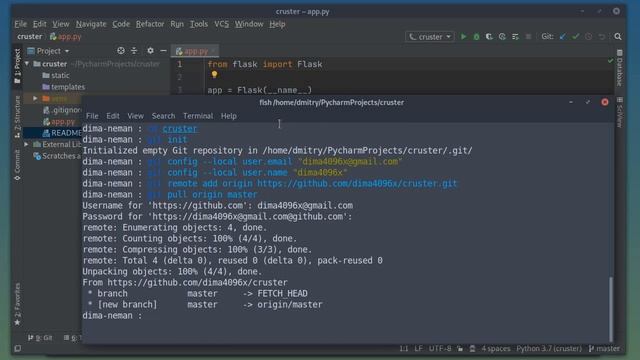The height and width of the screenshot is (360, 640).
Task: Select .gitignore in the project tree
Action: [x=62, y=110]
